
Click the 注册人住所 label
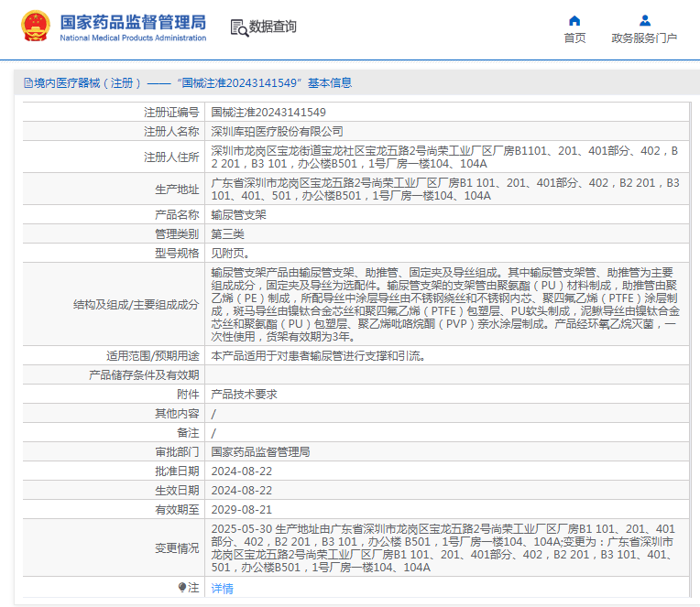pyautogui.click(x=171, y=157)
